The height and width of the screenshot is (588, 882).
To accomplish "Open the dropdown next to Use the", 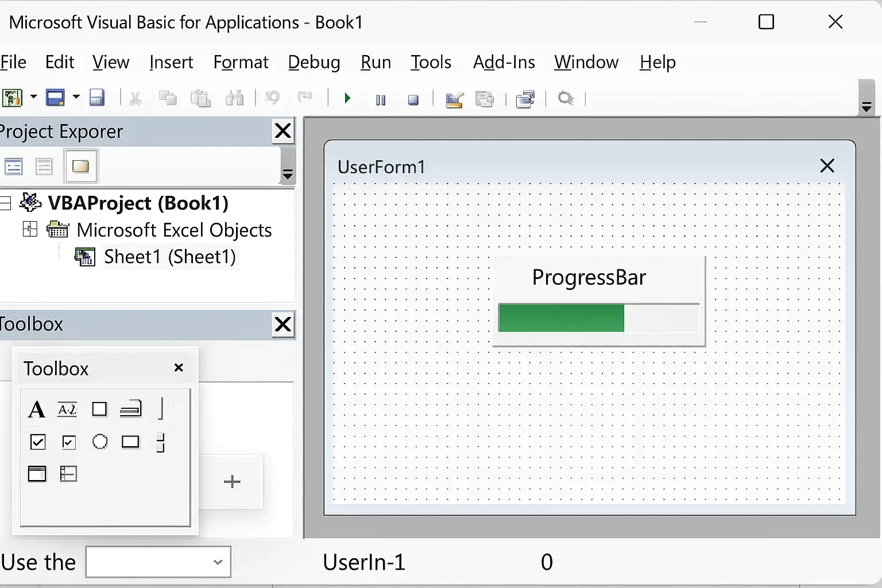I will coord(218,562).
